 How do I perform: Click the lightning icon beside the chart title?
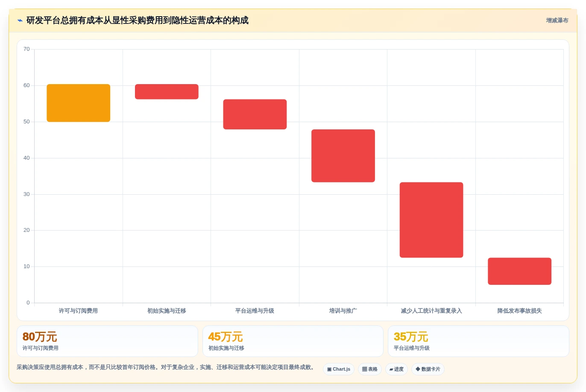[20, 20]
